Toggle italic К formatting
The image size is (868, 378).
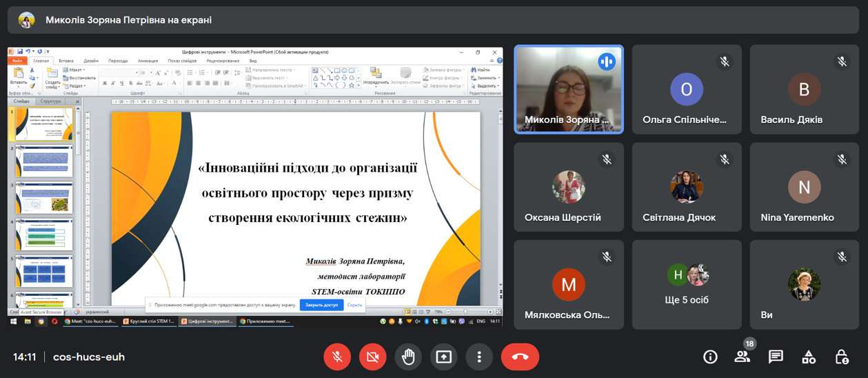coord(114,83)
